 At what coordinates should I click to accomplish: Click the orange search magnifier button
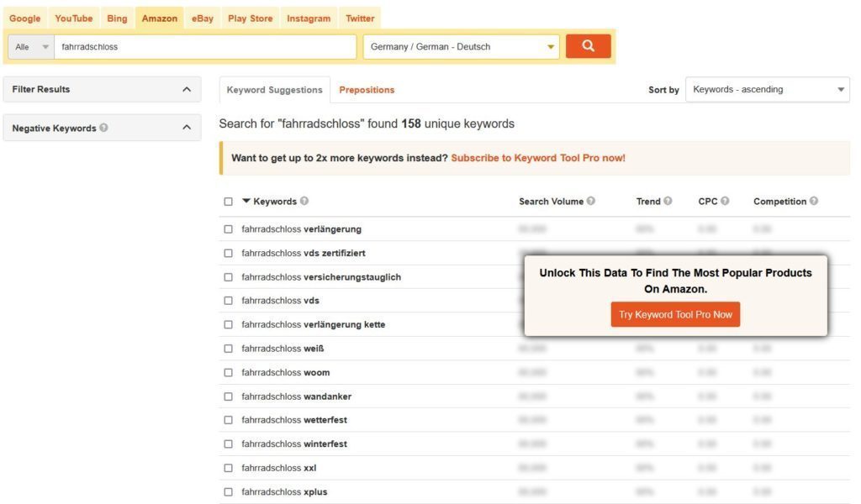point(588,46)
